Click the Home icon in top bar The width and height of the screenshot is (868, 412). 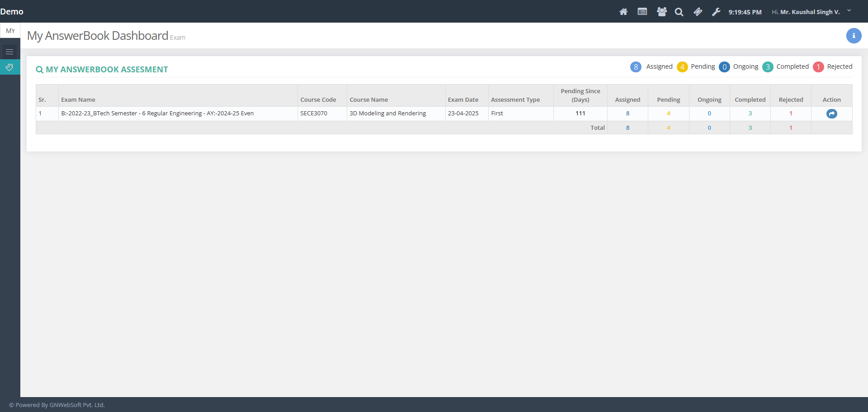(623, 12)
